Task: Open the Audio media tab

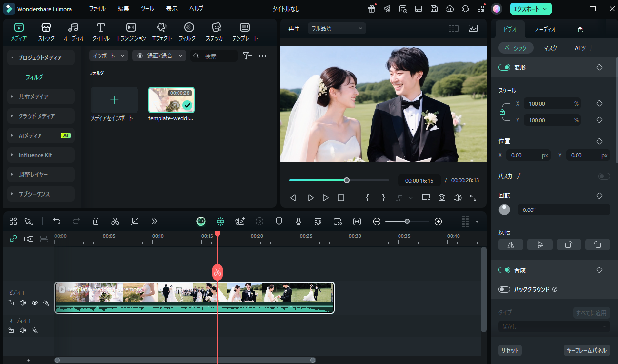Action: pos(74,32)
